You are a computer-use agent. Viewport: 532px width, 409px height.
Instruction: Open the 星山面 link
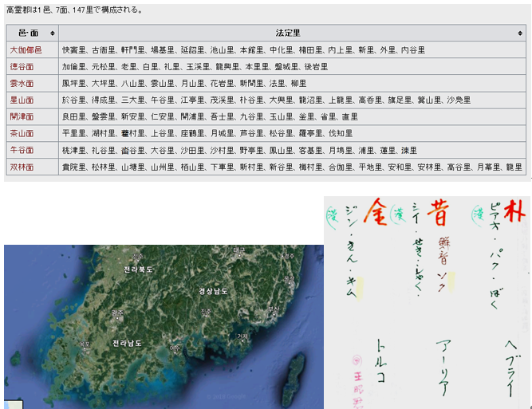coord(22,100)
